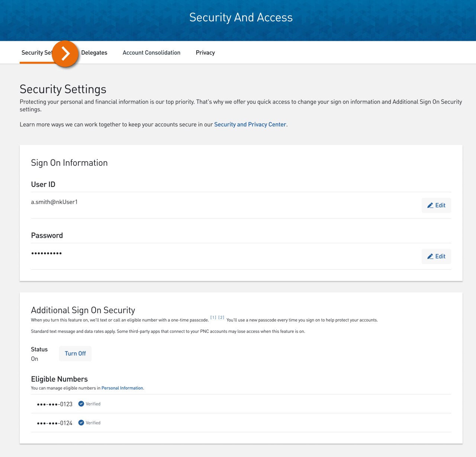
Task: Click the phone number ending in 0123
Action: click(54, 403)
